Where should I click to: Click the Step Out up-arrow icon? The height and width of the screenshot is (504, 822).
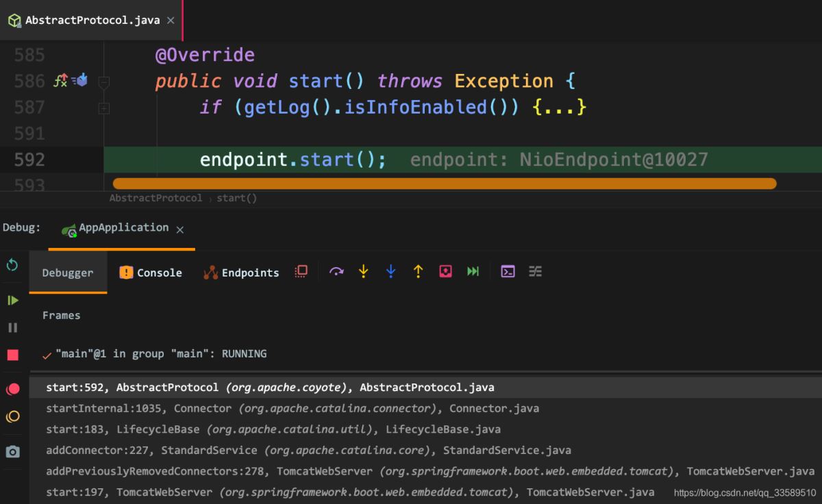click(x=418, y=272)
